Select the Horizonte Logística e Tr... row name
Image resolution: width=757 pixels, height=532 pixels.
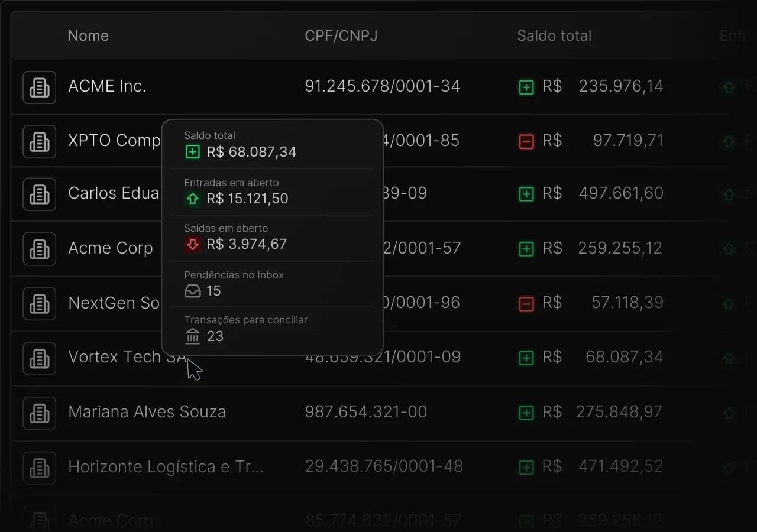166,466
